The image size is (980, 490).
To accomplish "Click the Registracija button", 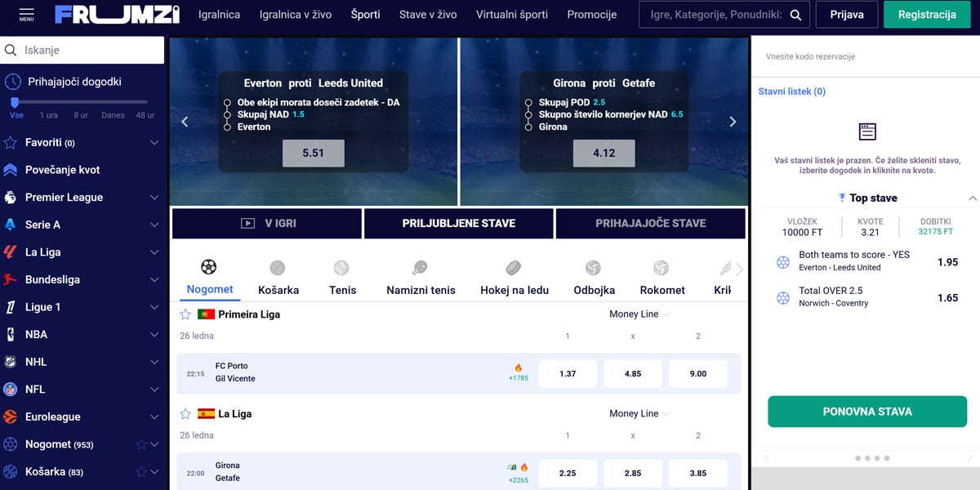I will coord(927,15).
